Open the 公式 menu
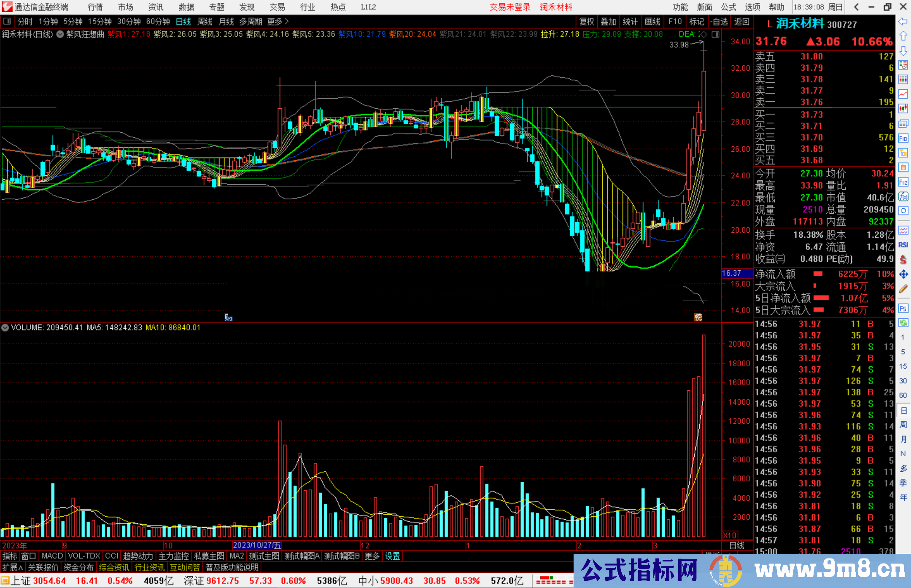The height and width of the screenshot is (588, 911). pyautogui.click(x=728, y=7)
